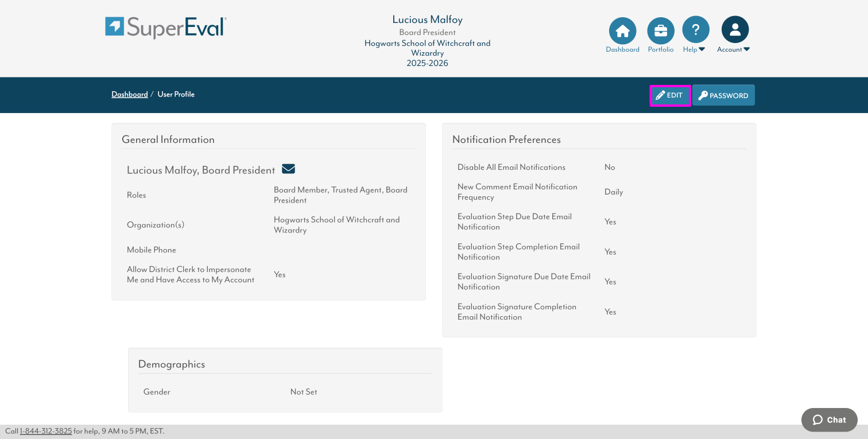Click 'Allow District Clerk to Impersonate' label
The width and height of the screenshot is (868, 439).
tap(191, 275)
